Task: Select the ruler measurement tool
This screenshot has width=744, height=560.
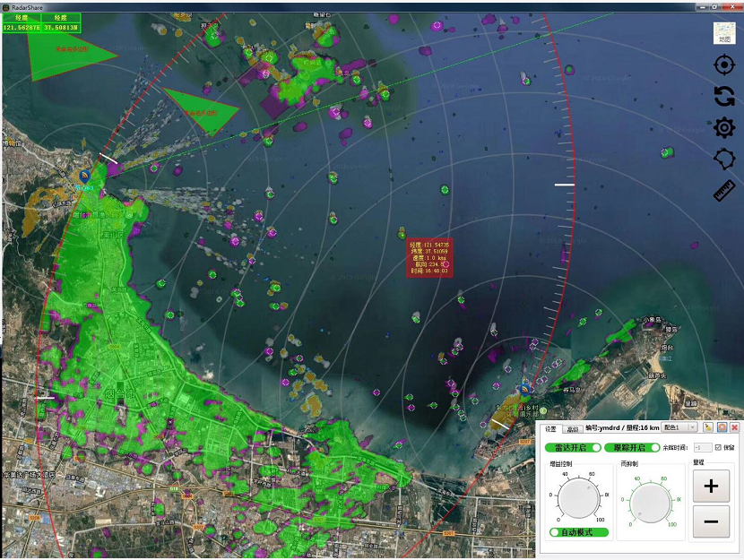Action: (723, 190)
